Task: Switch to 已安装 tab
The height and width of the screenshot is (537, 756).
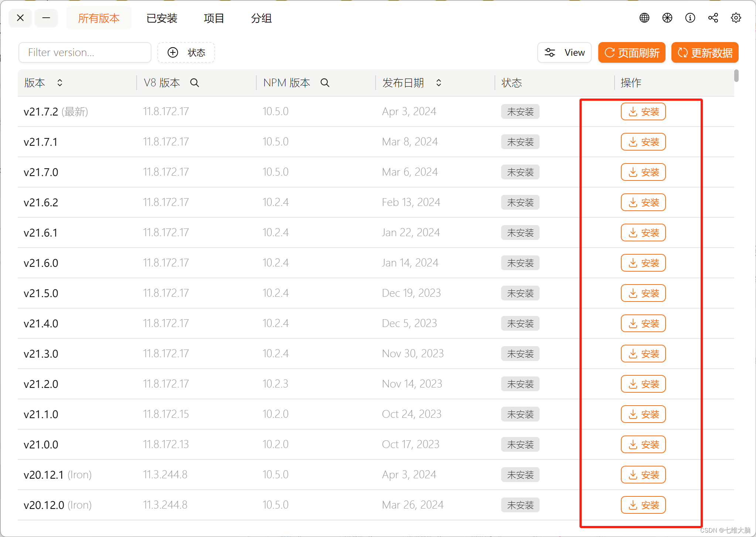Action: 162,18
